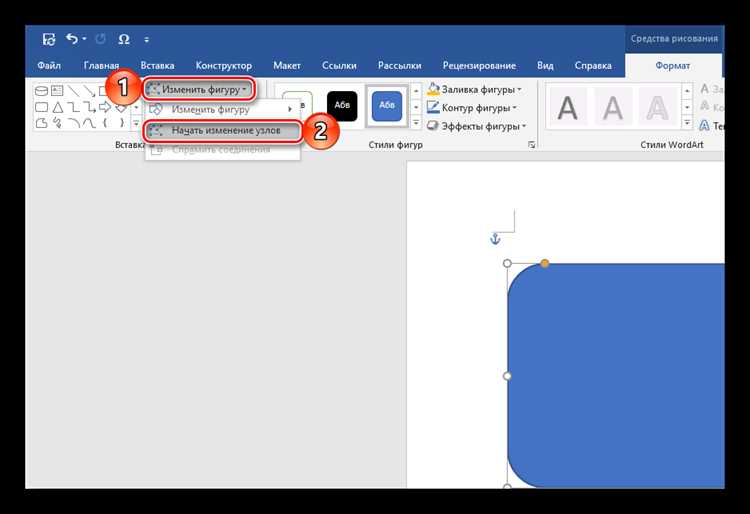The image size is (750, 514).
Task: Click the orange adjustment handle on shape
Action: [544, 263]
